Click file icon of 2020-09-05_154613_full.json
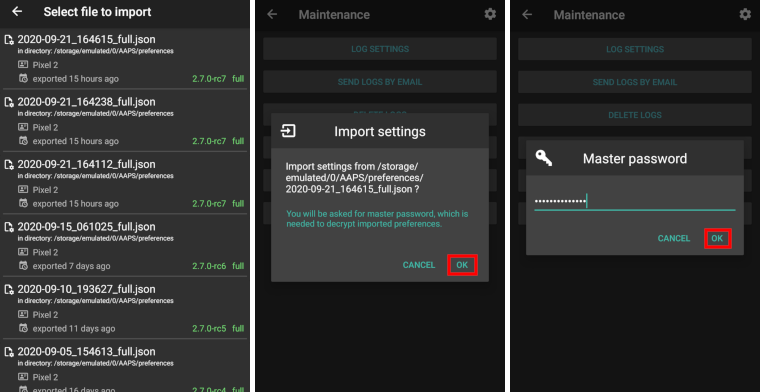760x392 pixels. [9, 352]
